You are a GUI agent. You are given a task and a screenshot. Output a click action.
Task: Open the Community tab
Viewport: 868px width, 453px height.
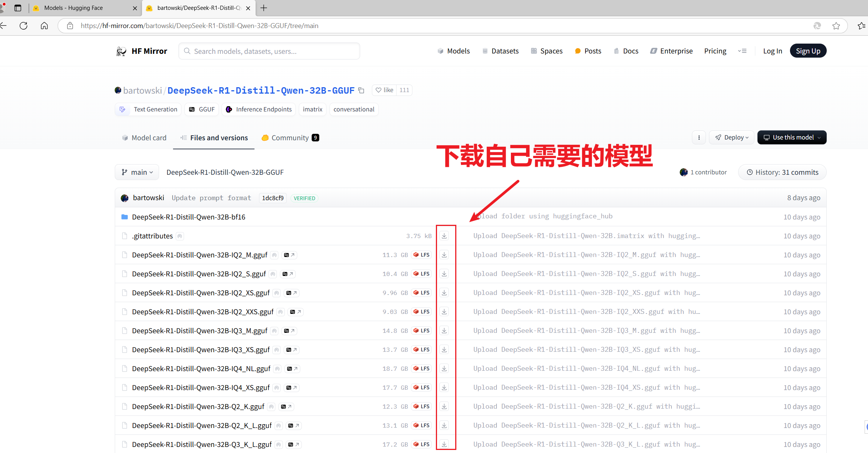[290, 138]
